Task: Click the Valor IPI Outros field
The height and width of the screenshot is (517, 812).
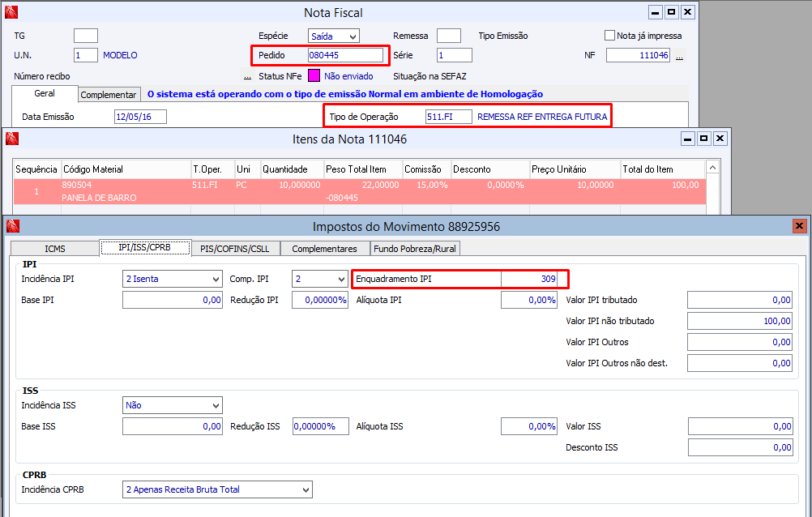Action: click(x=739, y=342)
